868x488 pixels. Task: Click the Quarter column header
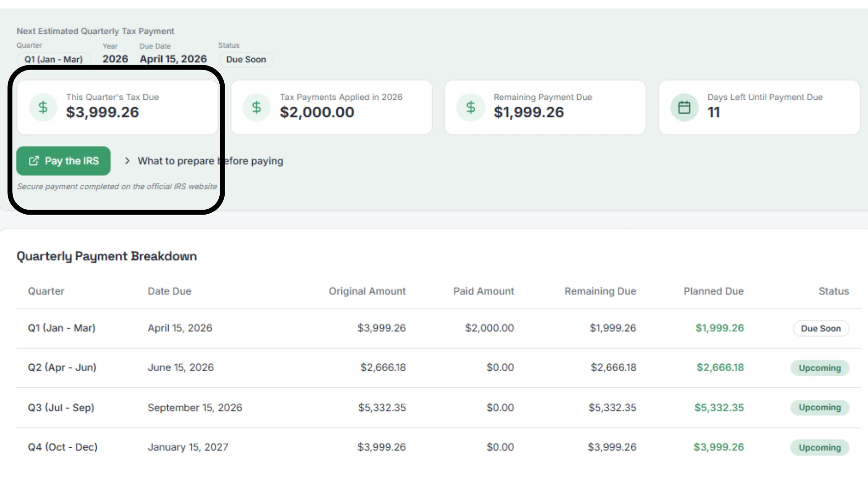(x=46, y=291)
